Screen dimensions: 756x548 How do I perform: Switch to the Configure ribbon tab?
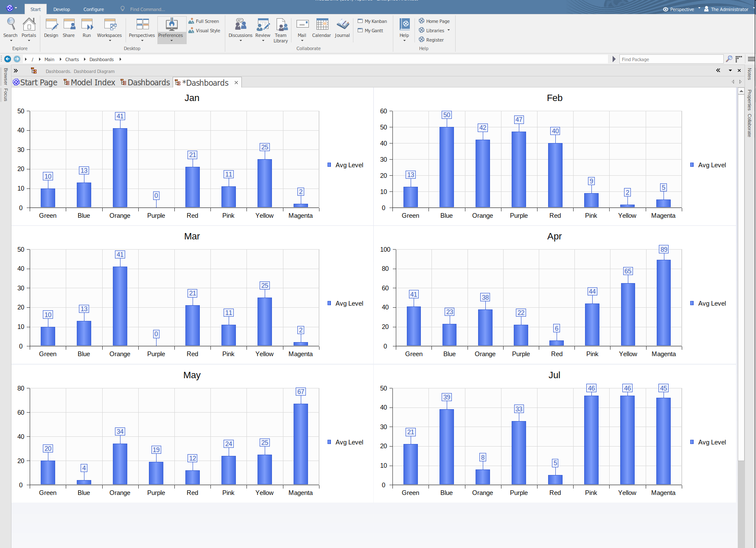pos(93,9)
